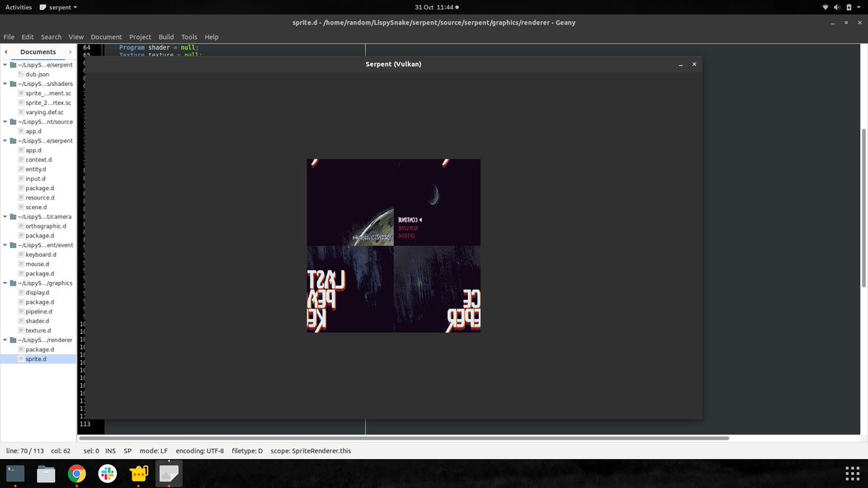
Task: Collapse the serpent folder containing dub.json
Action: (x=5, y=65)
